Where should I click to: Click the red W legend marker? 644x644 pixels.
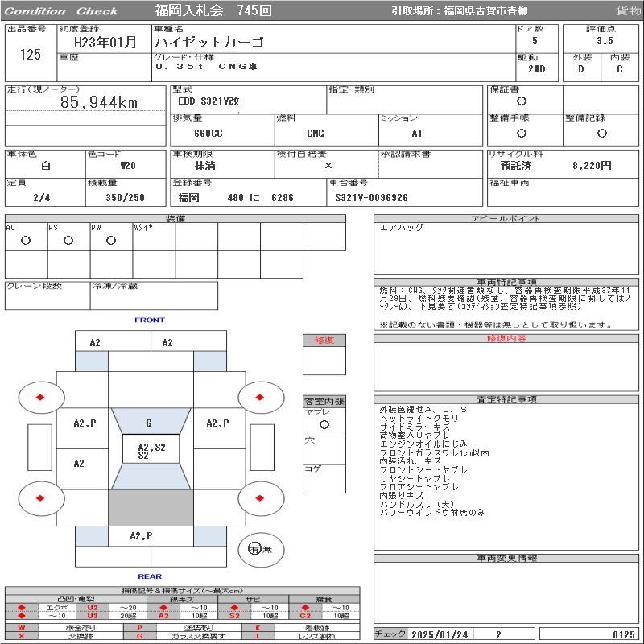click(x=22, y=628)
